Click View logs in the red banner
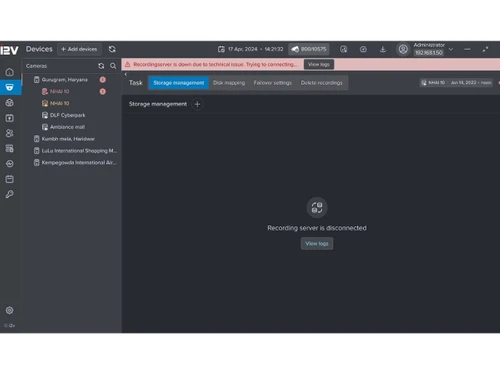 coord(319,64)
